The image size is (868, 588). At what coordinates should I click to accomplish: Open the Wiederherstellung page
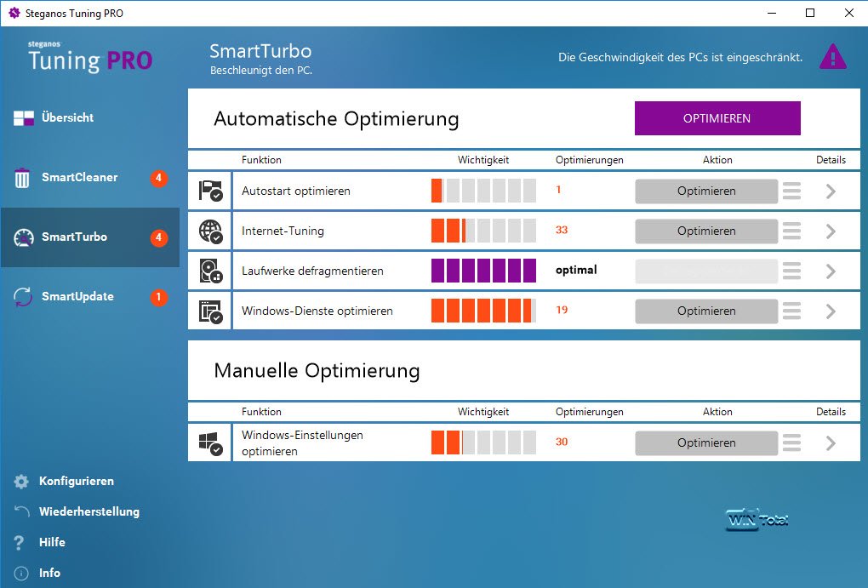(89, 511)
